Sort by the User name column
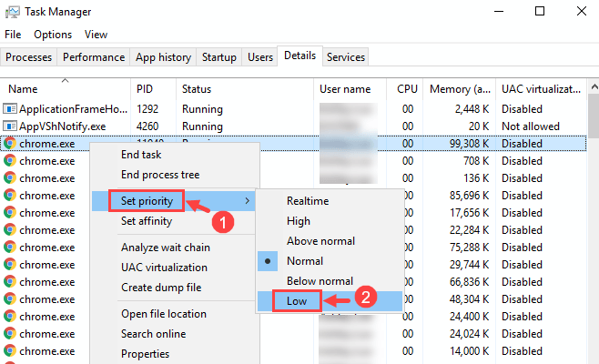The width and height of the screenshot is (599, 364). point(350,88)
